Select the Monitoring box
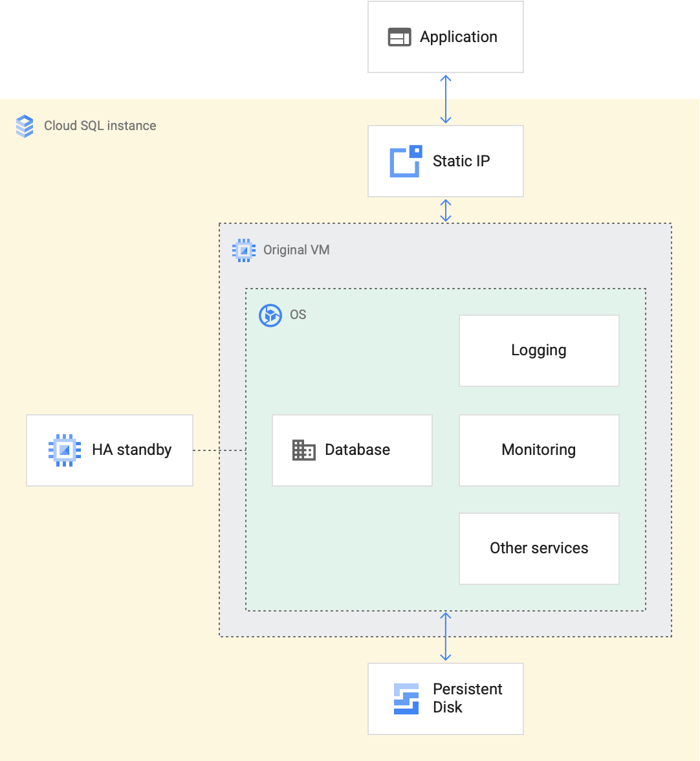The image size is (700, 761). [x=539, y=450]
